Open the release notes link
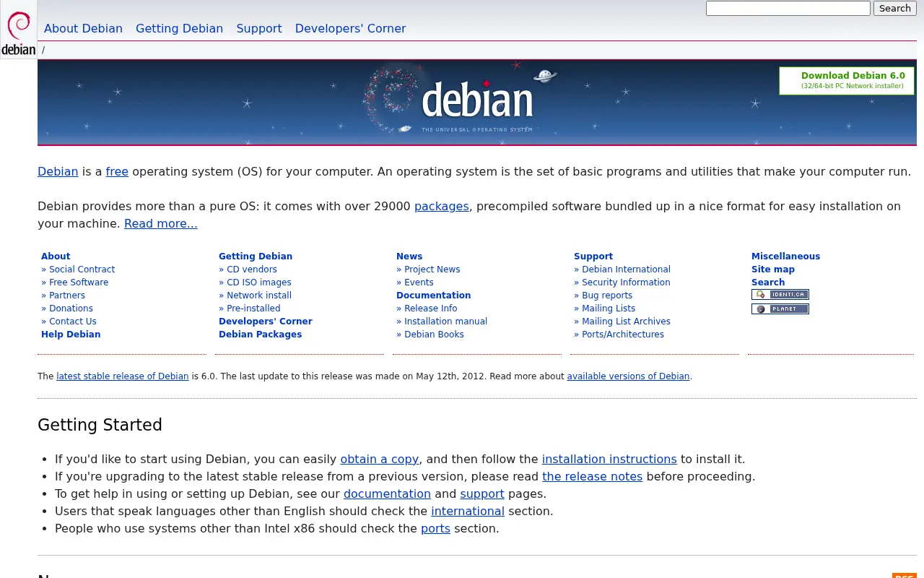The height and width of the screenshot is (578, 924). [593, 477]
